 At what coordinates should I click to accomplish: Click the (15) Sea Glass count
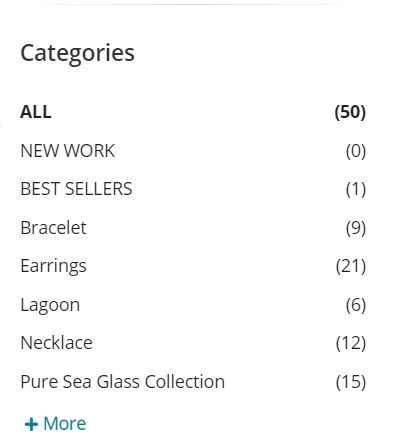click(351, 382)
